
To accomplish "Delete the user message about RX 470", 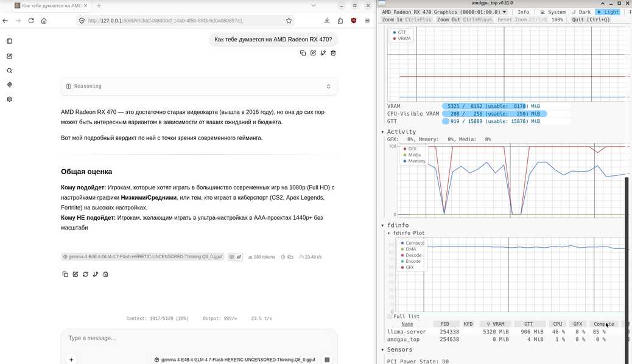I will click(333, 53).
